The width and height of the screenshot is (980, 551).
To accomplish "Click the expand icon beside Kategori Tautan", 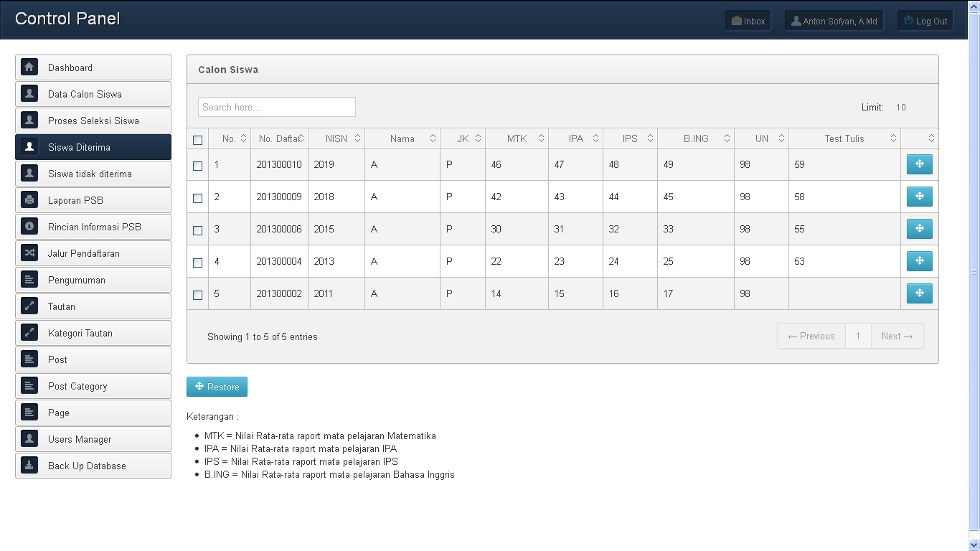I will [29, 333].
